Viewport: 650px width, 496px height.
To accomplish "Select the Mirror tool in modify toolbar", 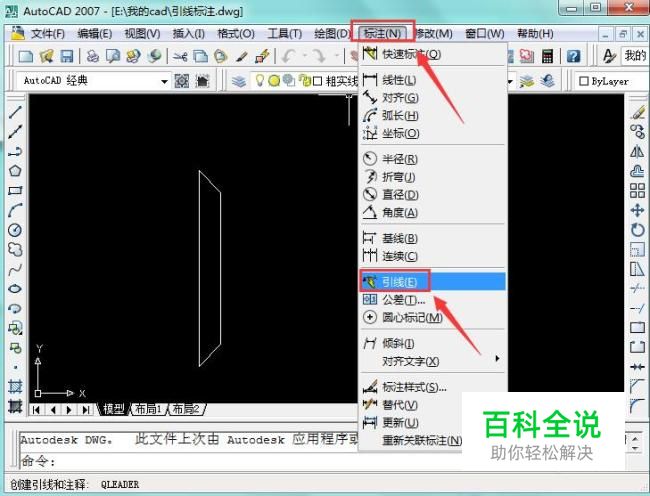I will [637, 152].
